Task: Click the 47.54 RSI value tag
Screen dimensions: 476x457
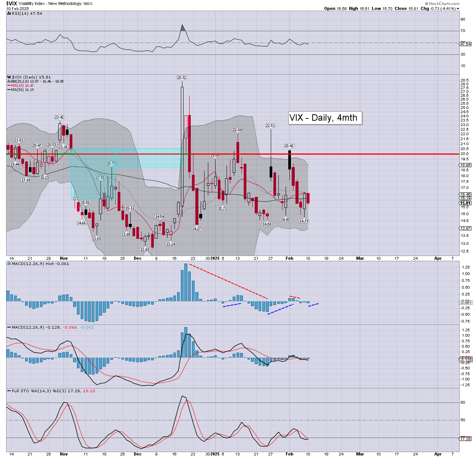Action: click(465, 44)
